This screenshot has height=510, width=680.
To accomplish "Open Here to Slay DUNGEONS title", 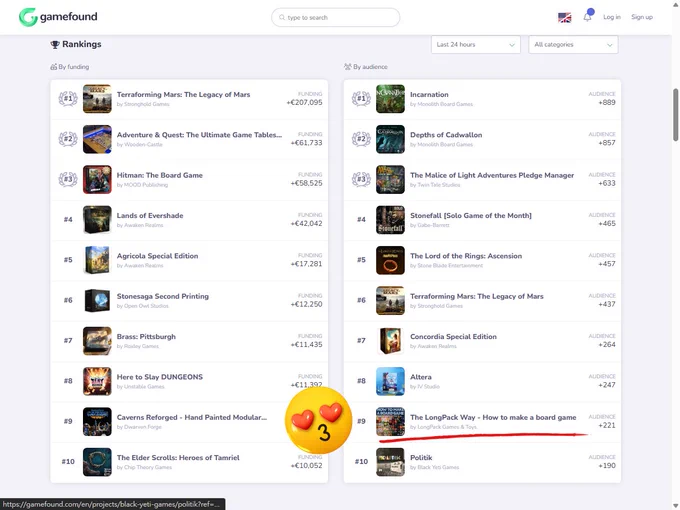I will click(160, 377).
